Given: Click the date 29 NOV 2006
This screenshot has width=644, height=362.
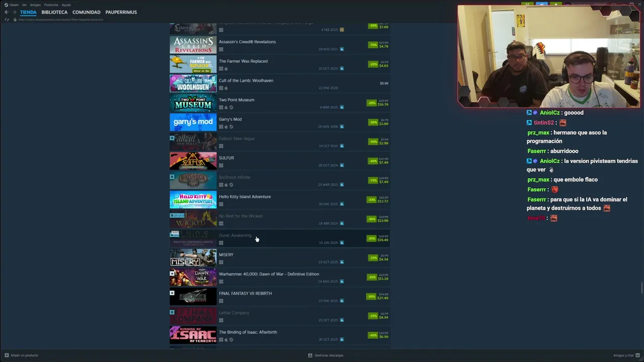Looking at the screenshot, I should (328, 127).
